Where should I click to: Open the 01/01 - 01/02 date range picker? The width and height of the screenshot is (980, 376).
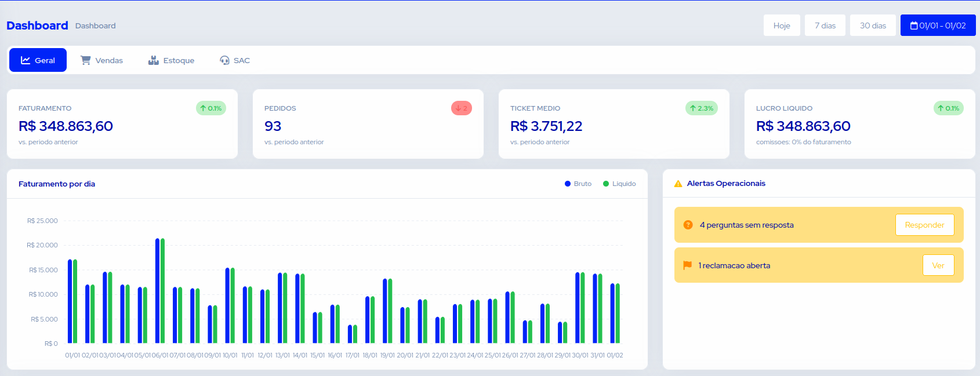[x=938, y=25]
